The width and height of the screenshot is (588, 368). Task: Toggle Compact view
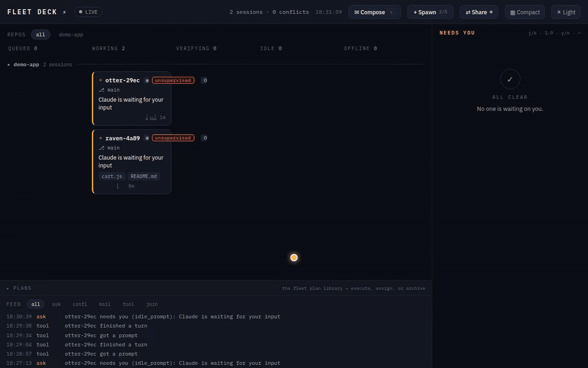[524, 12]
